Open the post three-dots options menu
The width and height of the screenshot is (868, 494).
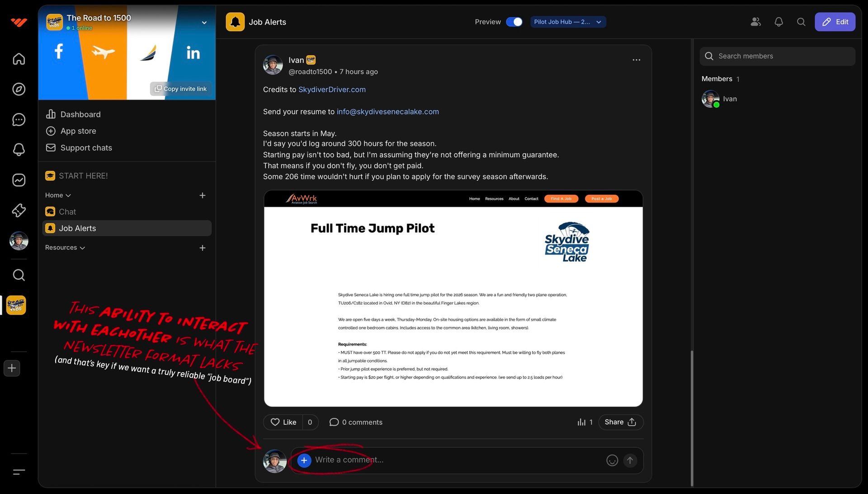[636, 60]
